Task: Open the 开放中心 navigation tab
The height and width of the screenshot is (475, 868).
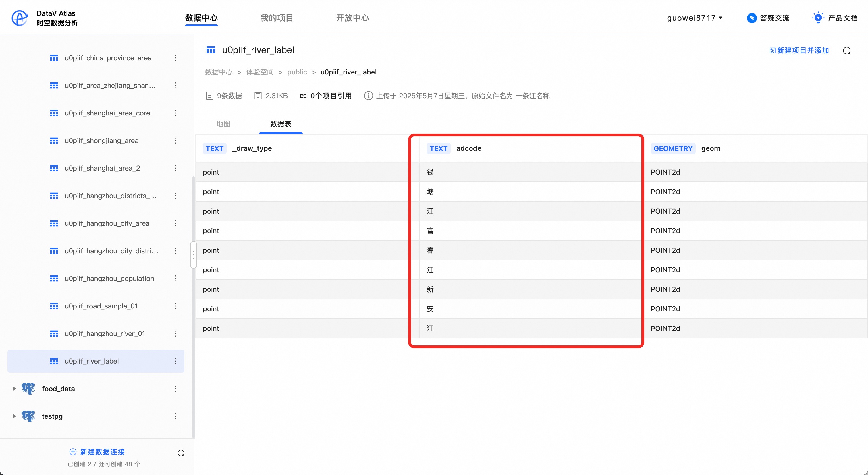Action: tap(352, 18)
